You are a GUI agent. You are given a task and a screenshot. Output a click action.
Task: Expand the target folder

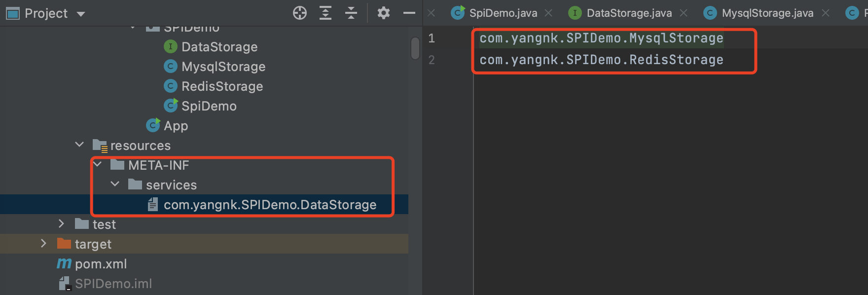click(43, 244)
